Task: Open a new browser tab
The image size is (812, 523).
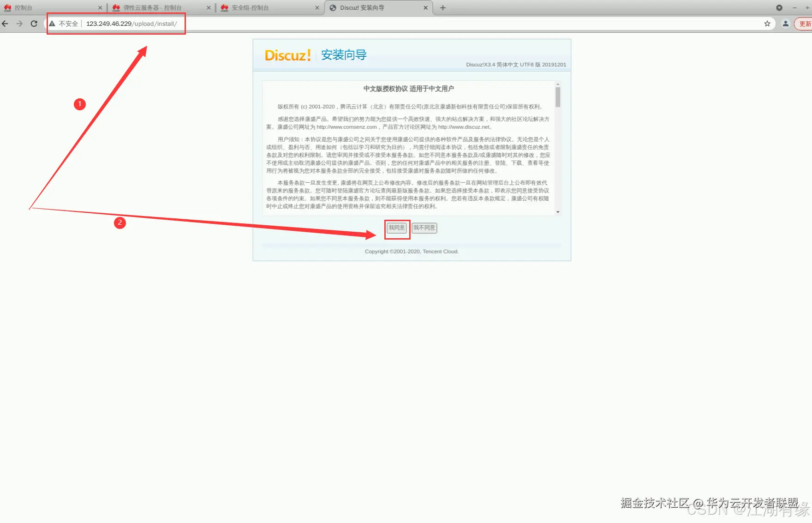Action: 443,8
